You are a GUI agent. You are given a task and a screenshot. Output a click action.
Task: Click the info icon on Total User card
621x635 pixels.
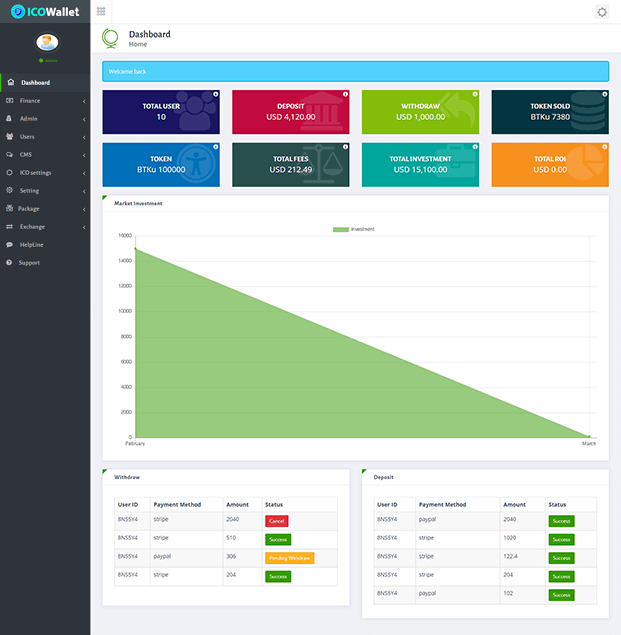click(215, 94)
